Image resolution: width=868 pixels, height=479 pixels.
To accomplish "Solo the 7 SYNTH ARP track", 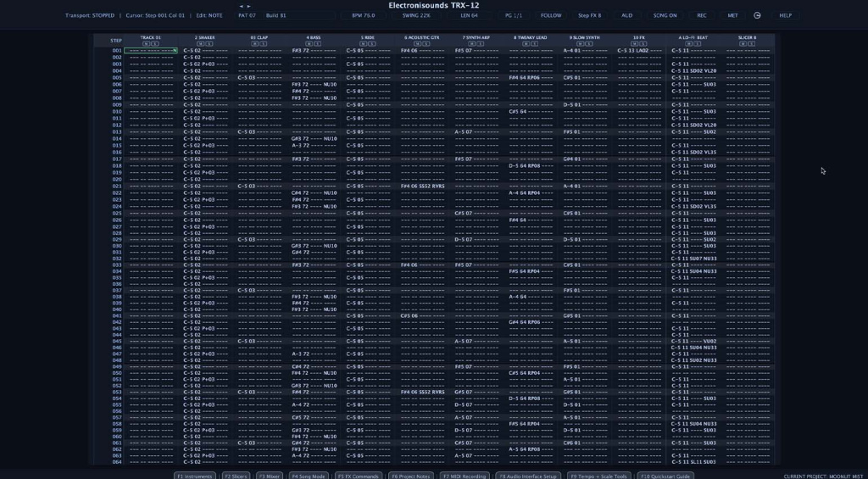I will tap(479, 43).
